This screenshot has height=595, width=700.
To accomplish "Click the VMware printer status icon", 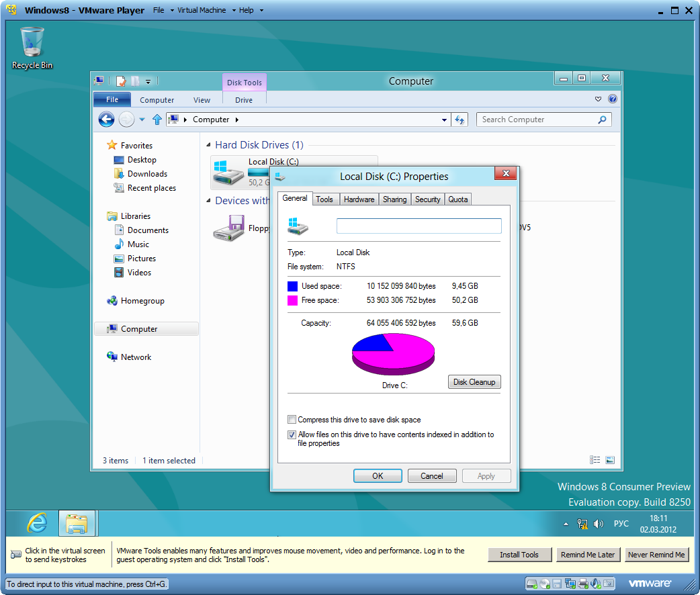I will (583, 584).
